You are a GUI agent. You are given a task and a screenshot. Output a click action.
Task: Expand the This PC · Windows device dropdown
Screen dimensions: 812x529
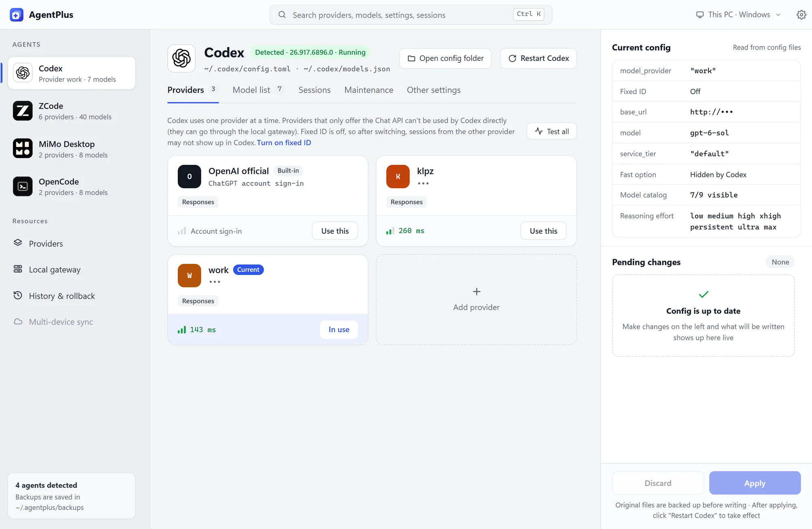click(x=738, y=15)
